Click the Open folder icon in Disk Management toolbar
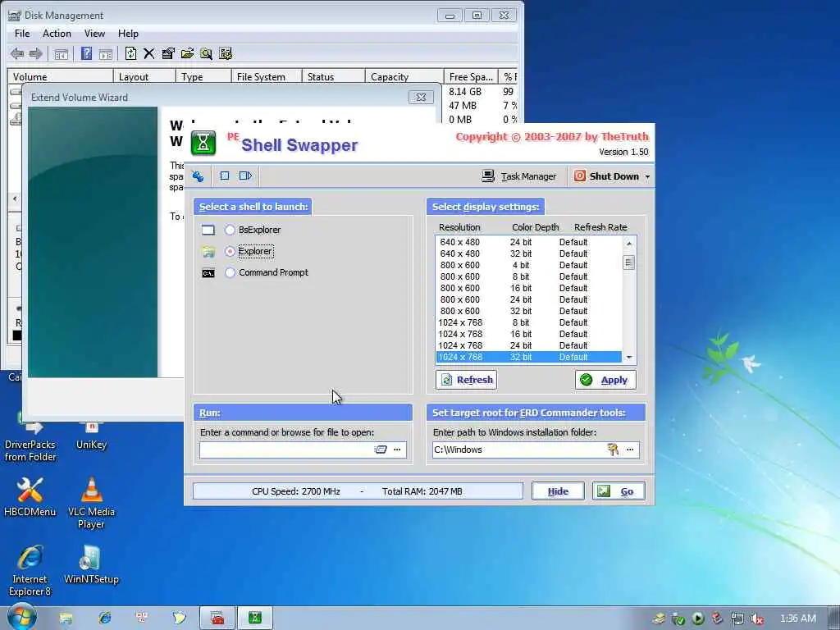Screen dimensions: 840x630 coord(187,53)
